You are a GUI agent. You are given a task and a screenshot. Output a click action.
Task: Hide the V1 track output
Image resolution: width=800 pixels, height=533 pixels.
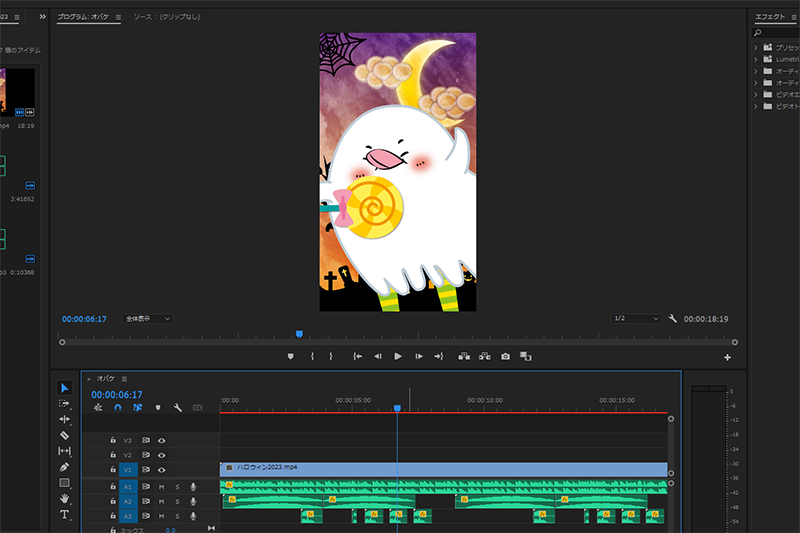[161, 469]
